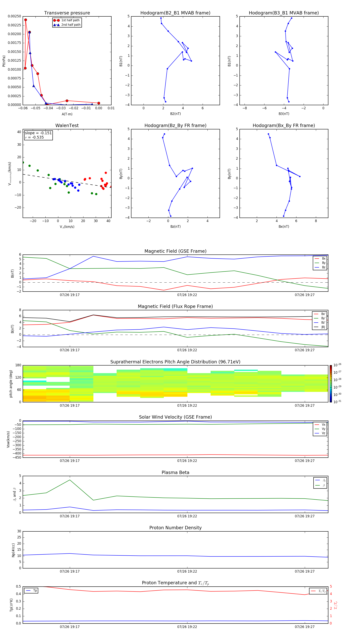Click the 'r = -0.535' annotation text
This screenshot has width=351, height=644.
[x=35, y=137]
